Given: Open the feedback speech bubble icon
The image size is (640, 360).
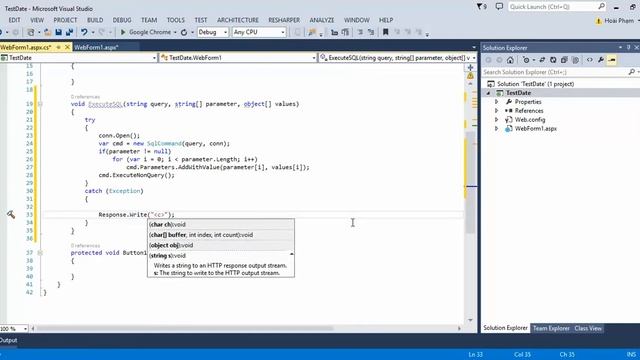Looking at the screenshot, I should pos(499,7).
